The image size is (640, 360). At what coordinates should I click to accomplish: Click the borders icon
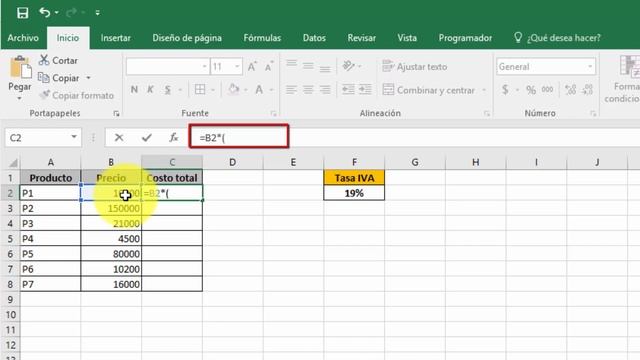[x=200, y=89]
